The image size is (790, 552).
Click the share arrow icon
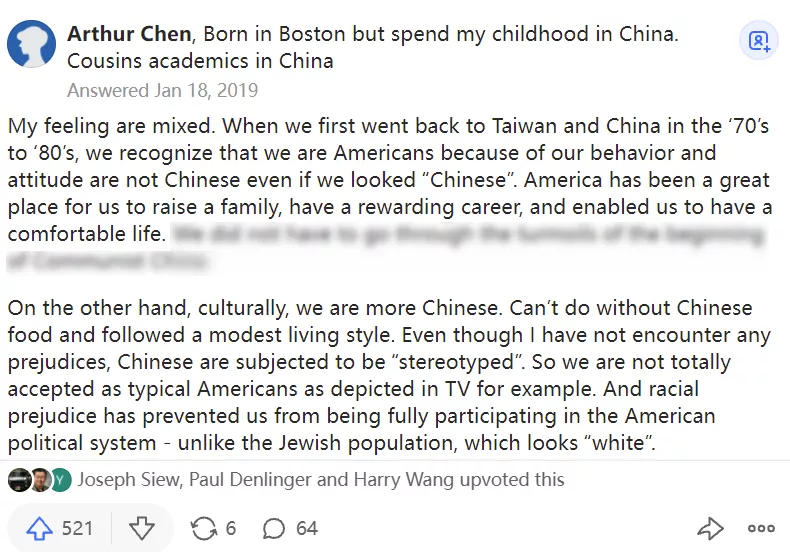click(x=710, y=528)
